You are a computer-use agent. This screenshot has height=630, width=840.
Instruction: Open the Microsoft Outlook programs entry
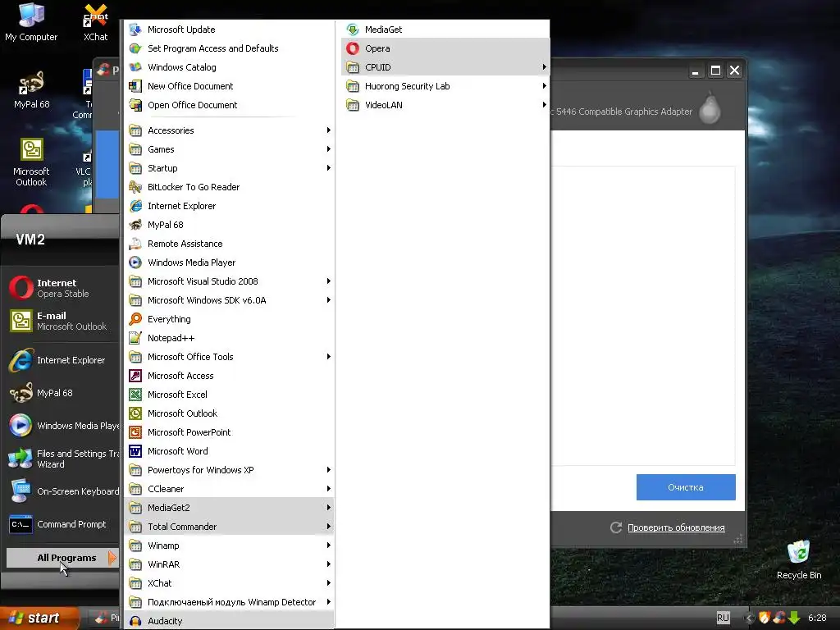[230, 413]
